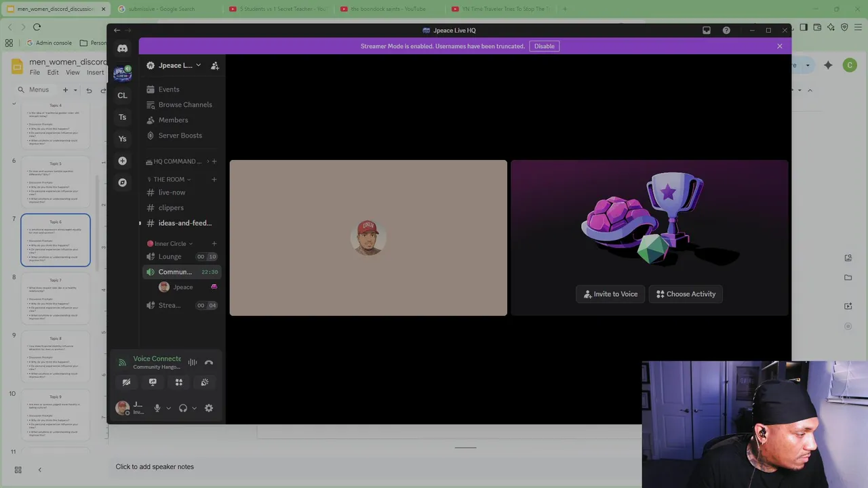This screenshot has width=868, height=488.
Task: Open microphone input options chevron
Action: coord(168,408)
